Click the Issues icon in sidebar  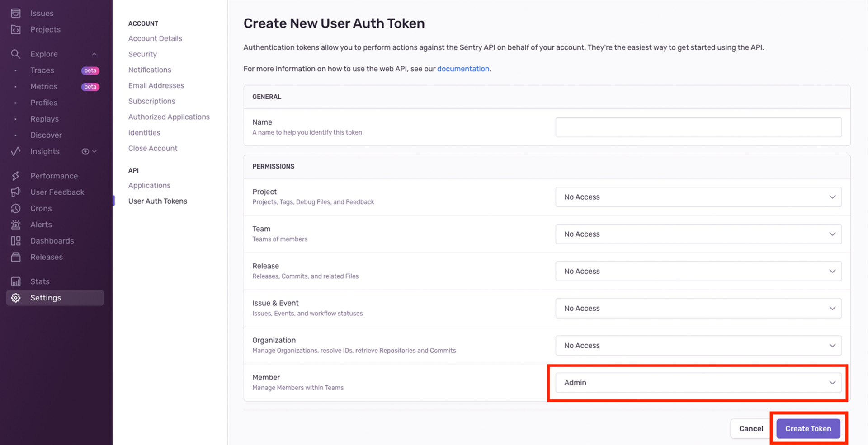(16, 13)
